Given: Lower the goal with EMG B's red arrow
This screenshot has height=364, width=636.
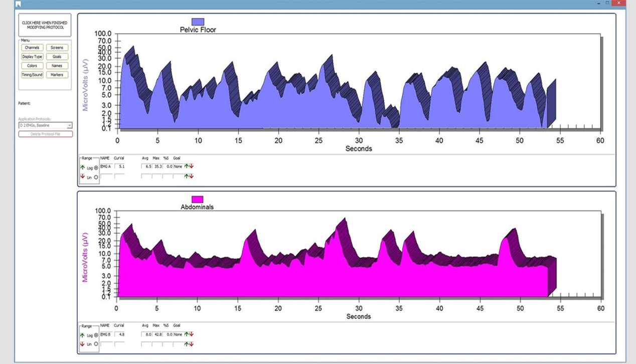Looking at the screenshot, I should click(x=191, y=333).
